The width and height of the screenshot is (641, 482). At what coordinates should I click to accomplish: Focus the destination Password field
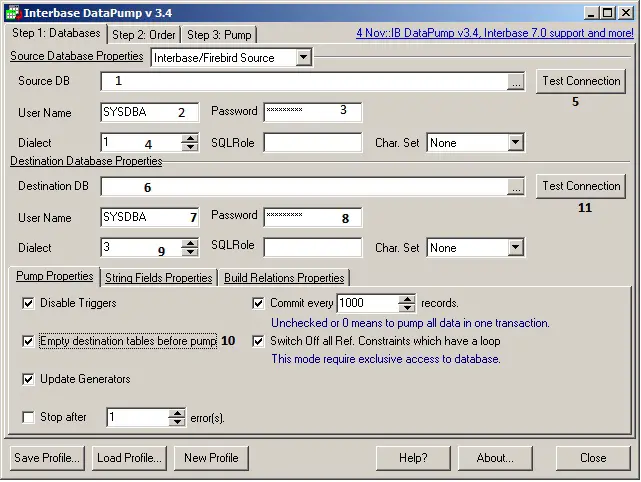click(313, 217)
